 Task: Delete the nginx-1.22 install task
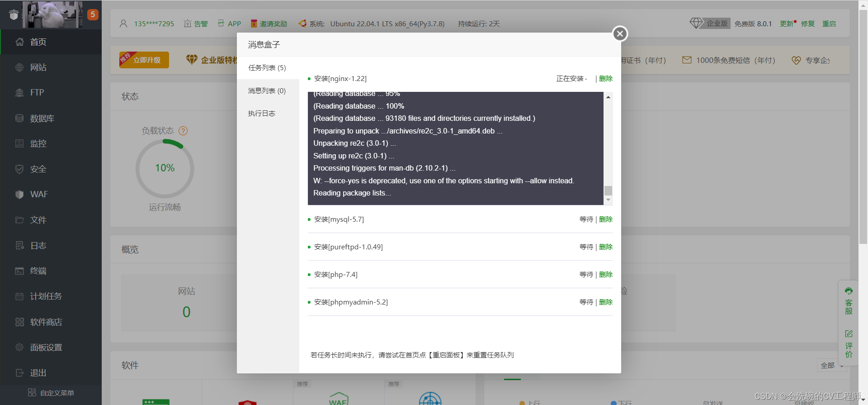pos(606,79)
